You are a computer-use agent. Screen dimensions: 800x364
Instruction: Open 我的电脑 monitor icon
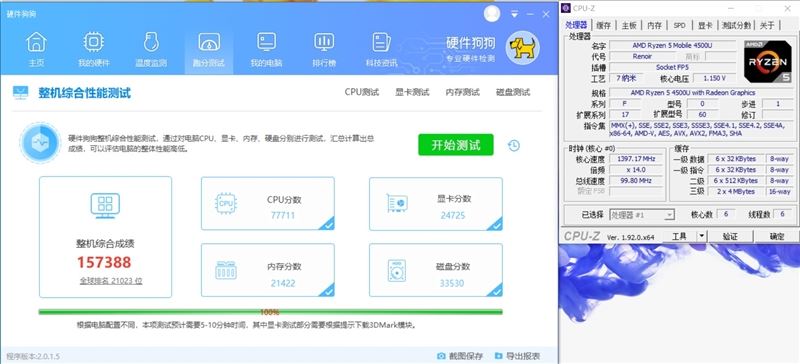click(x=266, y=42)
